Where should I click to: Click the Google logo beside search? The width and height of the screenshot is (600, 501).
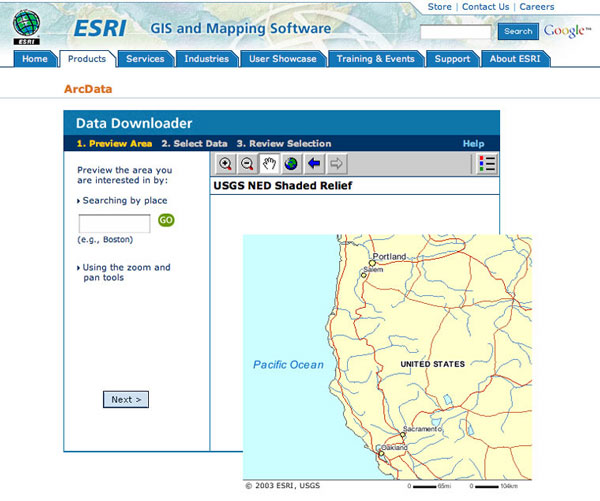click(567, 31)
